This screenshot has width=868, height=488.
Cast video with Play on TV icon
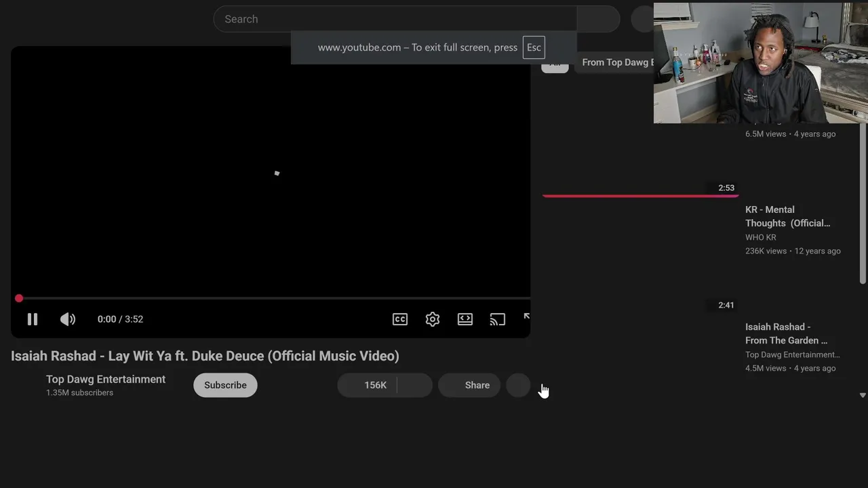[498, 319]
